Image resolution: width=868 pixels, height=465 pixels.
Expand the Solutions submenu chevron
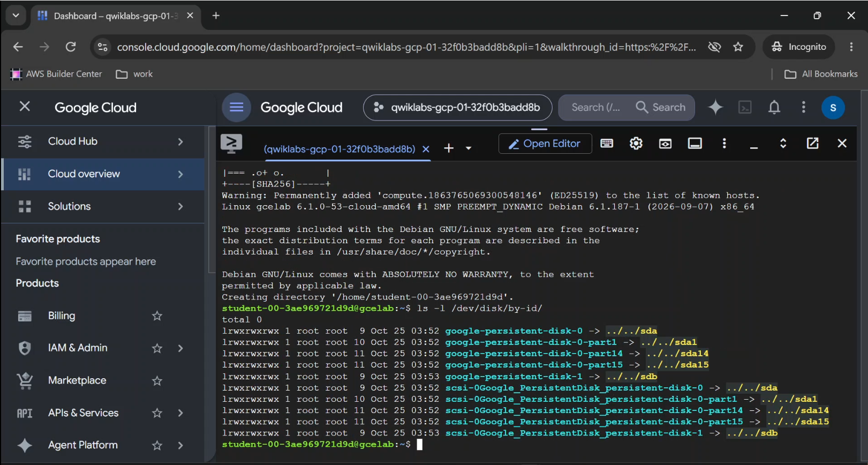180,206
